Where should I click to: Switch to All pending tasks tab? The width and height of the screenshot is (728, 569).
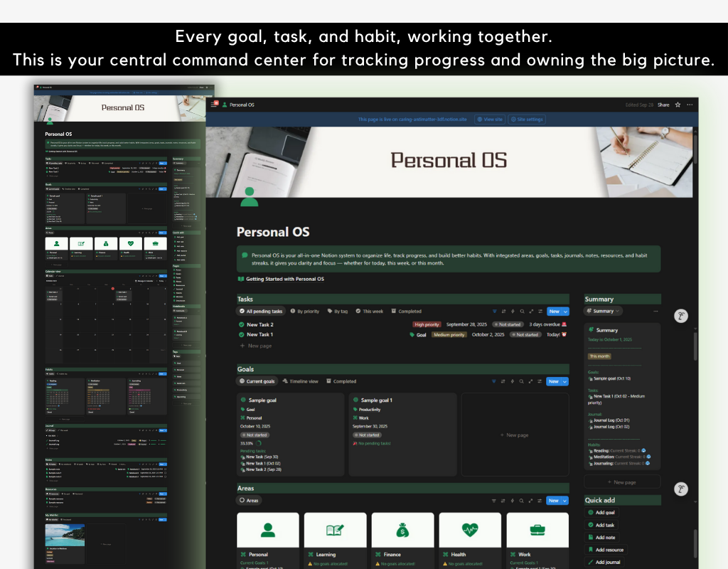pos(261,312)
